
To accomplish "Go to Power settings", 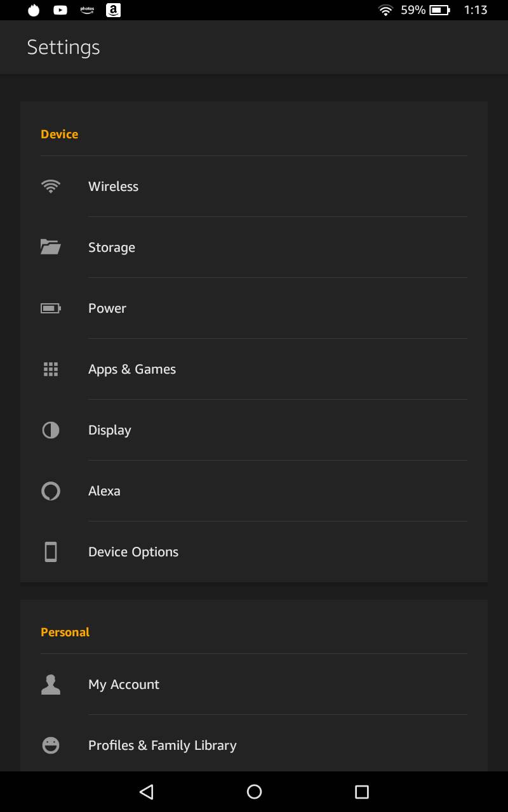I will (x=107, y=308).
